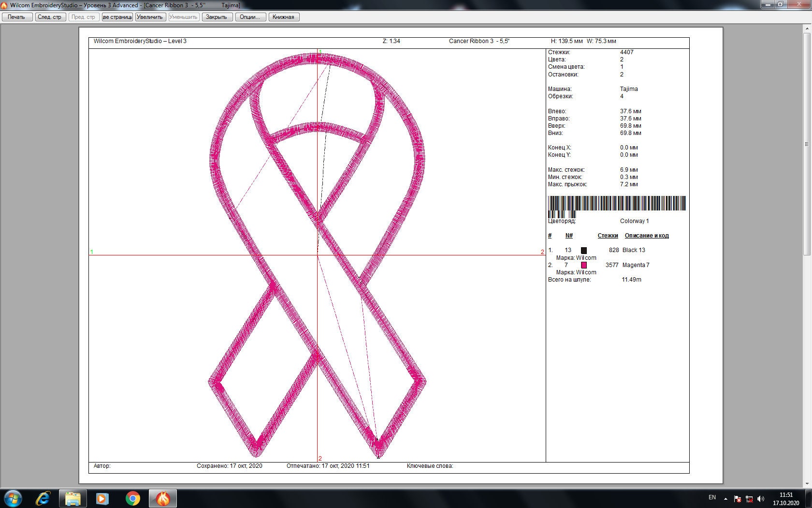Show two-page view with Две страницы
The height and width of the screenshot is (508, 812).
116,16
